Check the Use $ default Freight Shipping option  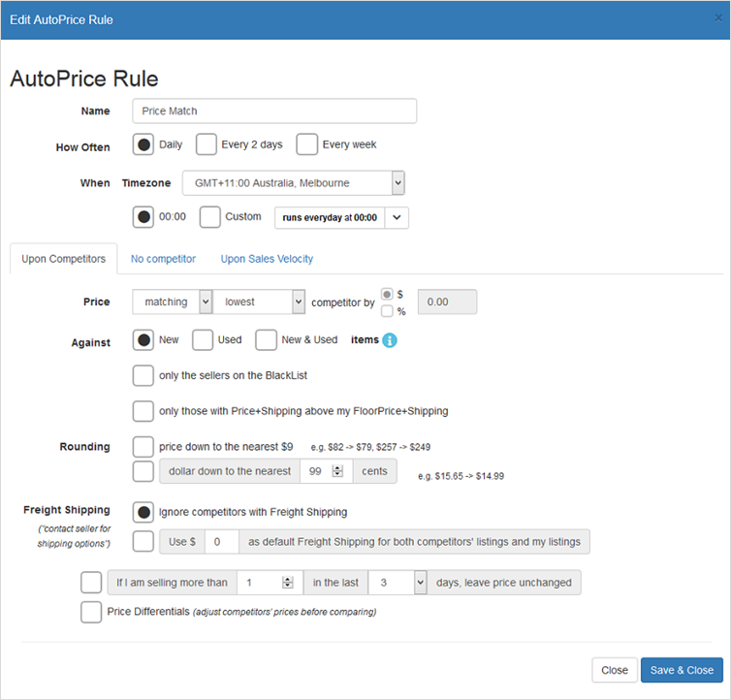(x=143, y=541)
